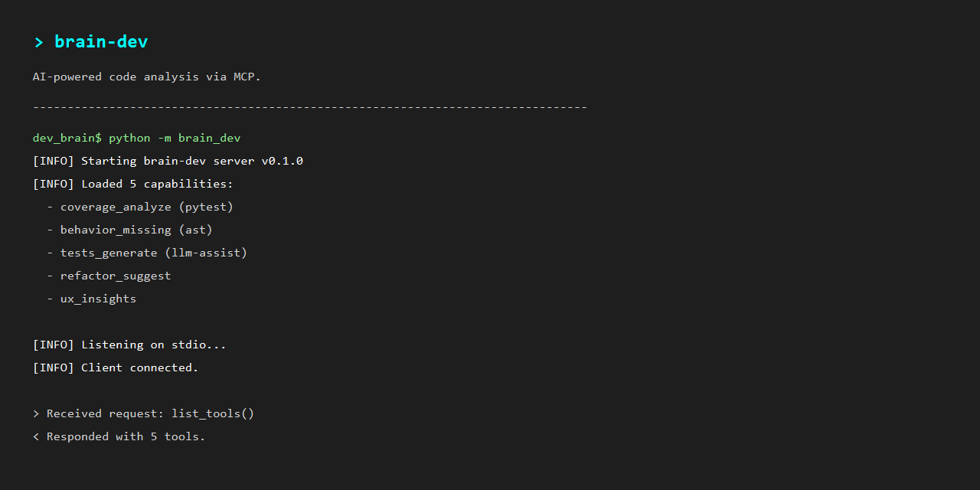Click the '(llm-assist)' label

pos(206,253)
